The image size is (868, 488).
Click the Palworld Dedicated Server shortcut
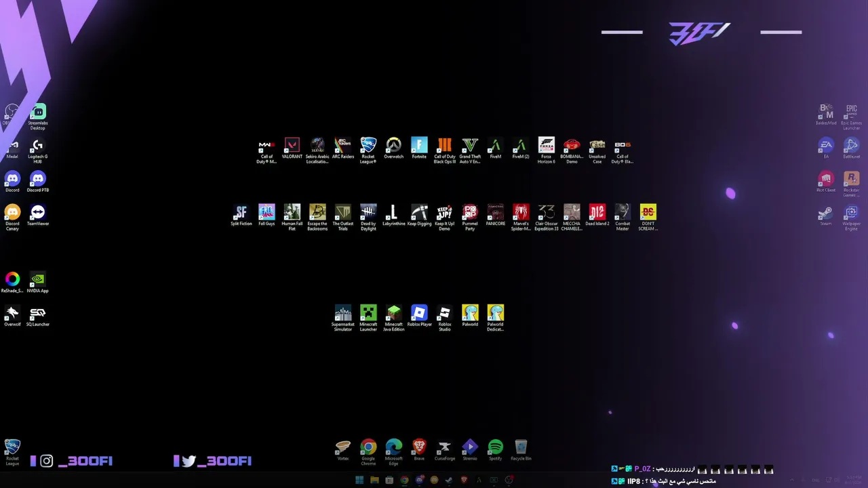pyautogui.click(x=496, y=319)
